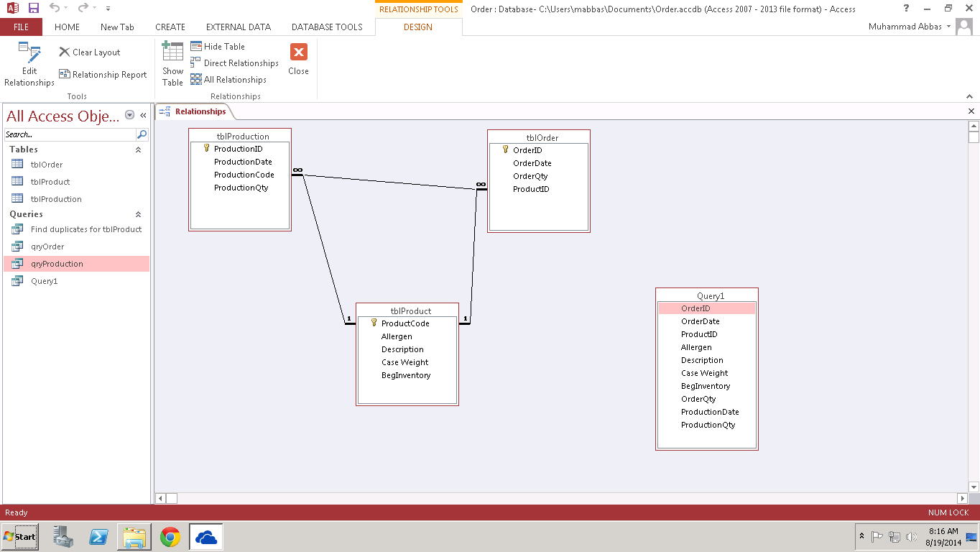Select Allergen field in tblProduct
The image size is (980, 552).
pos(397,336)
